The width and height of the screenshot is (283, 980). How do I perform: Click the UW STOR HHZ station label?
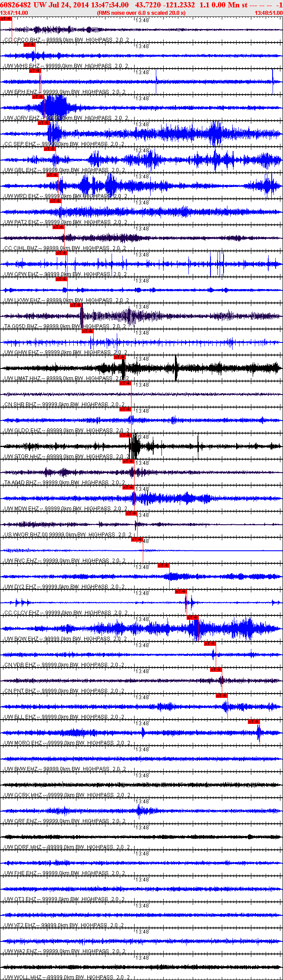pos(66,457)
